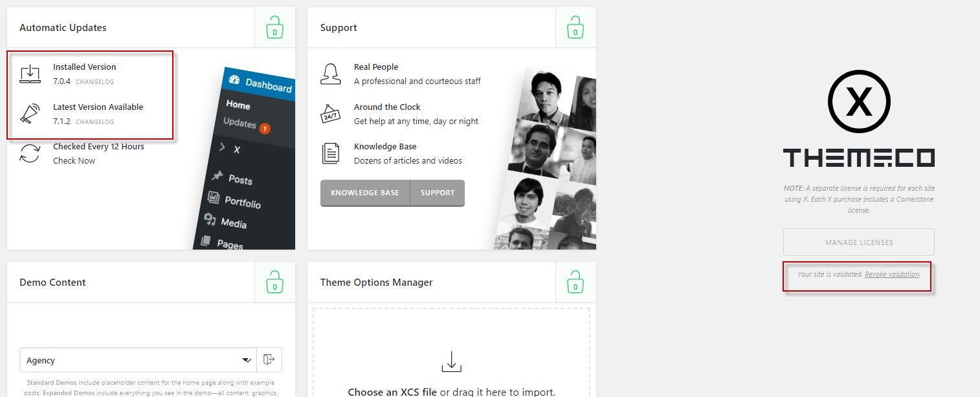This screenshot has width=980, height=397.
Task: Click the Real People person icon
Action: click(x=331, y=74)
